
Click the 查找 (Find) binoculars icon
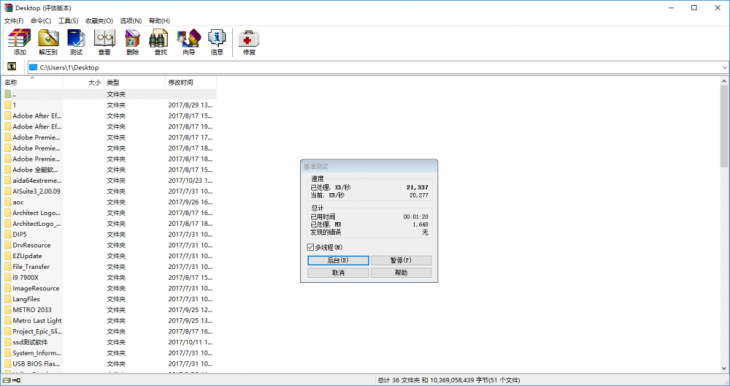click(x=160, y=42)
